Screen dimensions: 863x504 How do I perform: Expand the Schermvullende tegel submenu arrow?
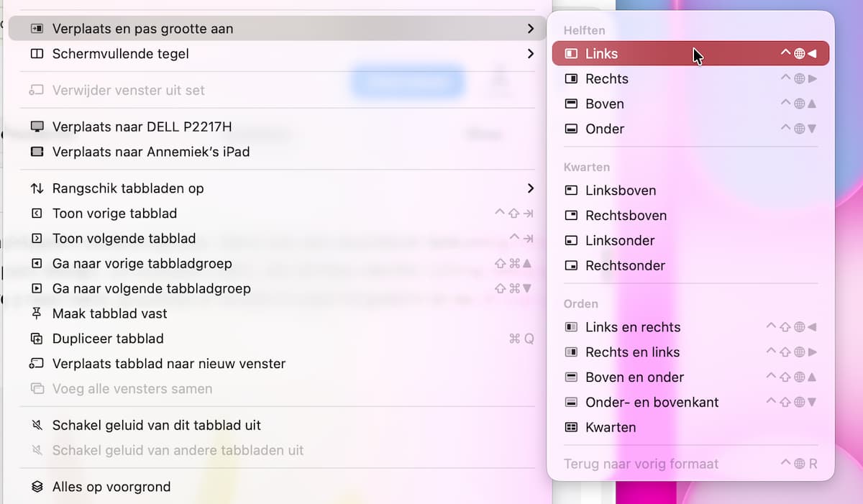[x=531, y=54]
